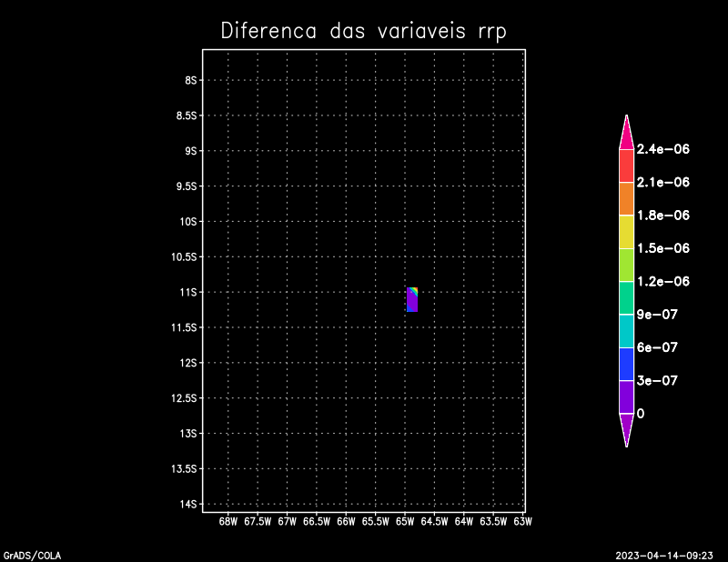Click the 14S latitude axis label

pyautogui.click(x=188, y=504)
